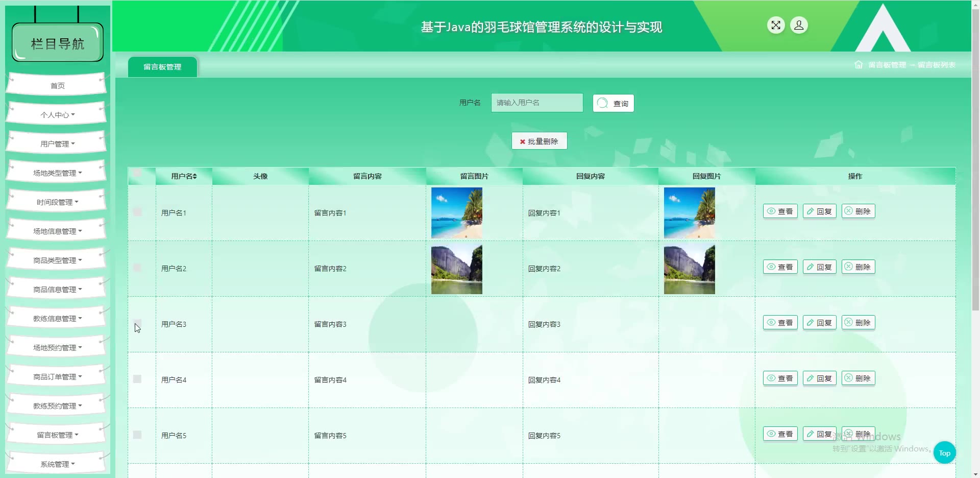Open the user profile icon
The width and height of the screenshot is (980, 478).
tap(799, 25)
